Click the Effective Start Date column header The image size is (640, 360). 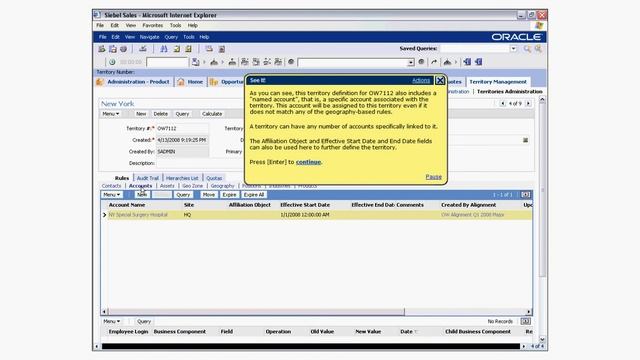click(x=305, y=205)
